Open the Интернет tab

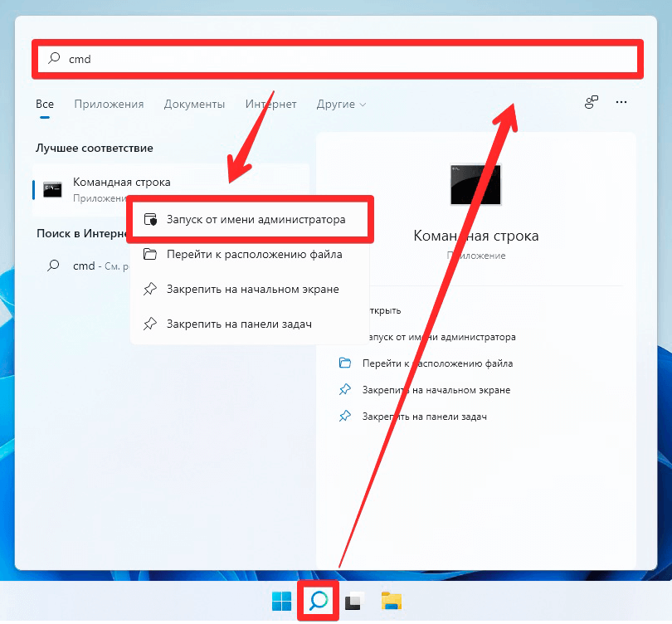pyautogui.click(x=270, y=105)
